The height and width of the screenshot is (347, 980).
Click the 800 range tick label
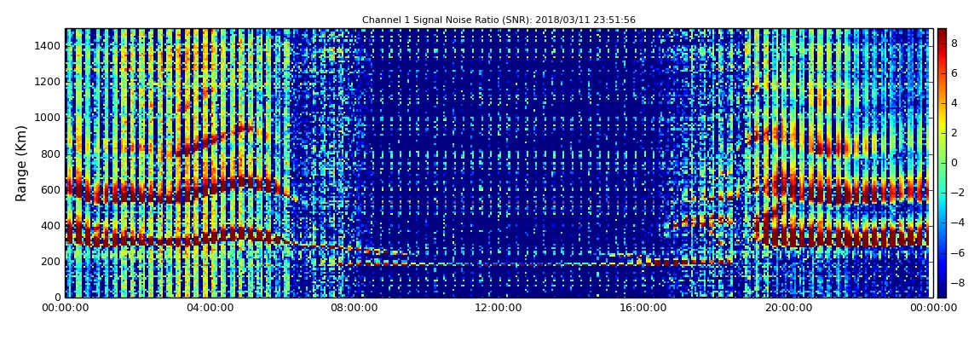coord(51,153)
